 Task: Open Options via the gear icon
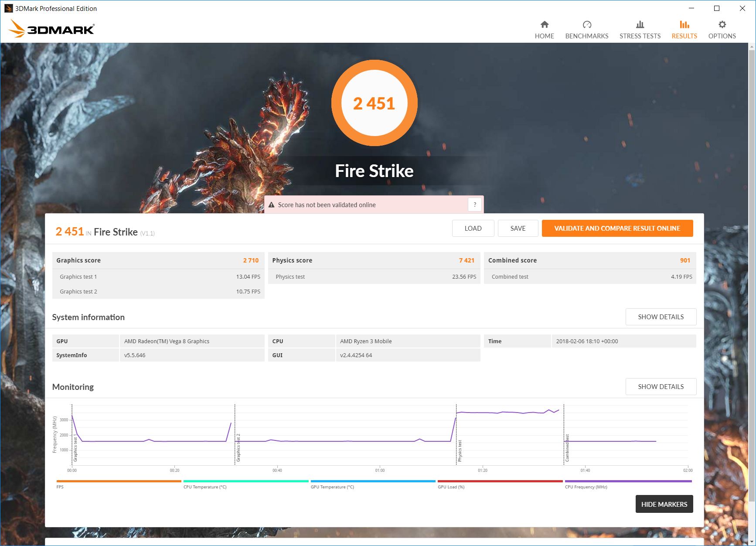pos(722,25)
